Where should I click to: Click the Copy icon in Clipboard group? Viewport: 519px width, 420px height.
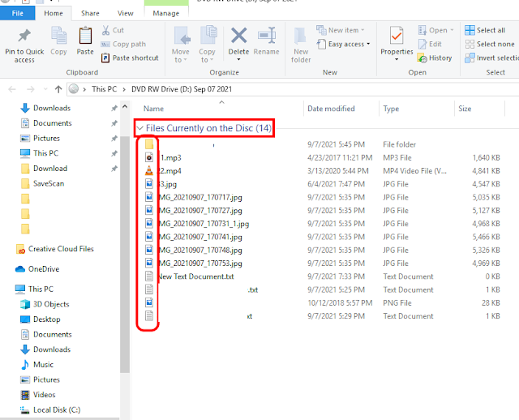pyautogui.click(x=58, y=36)
